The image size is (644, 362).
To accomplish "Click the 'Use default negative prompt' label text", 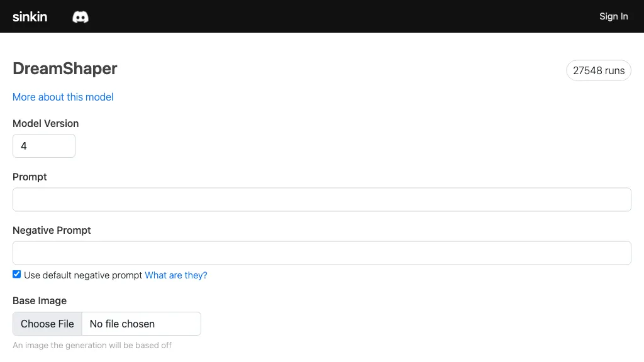I will coord(83,275).
